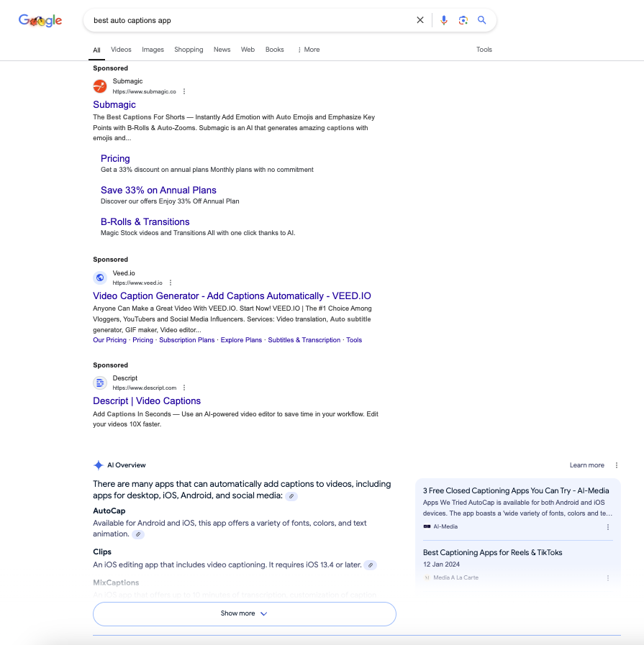The height and width of the screenshot is (645, 644).
Task: Expand AI Overview with Show more
Action: pos(245,614)
